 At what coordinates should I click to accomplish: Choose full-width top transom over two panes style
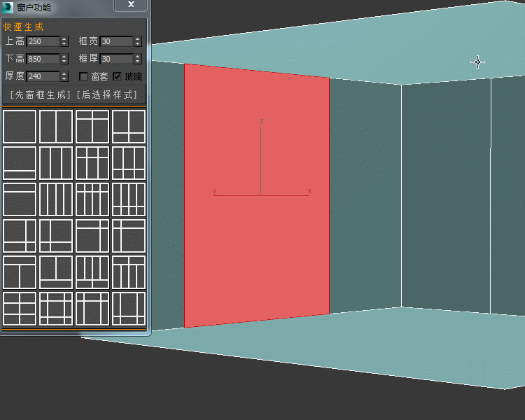pyautogui.click(x=20, y=272)
